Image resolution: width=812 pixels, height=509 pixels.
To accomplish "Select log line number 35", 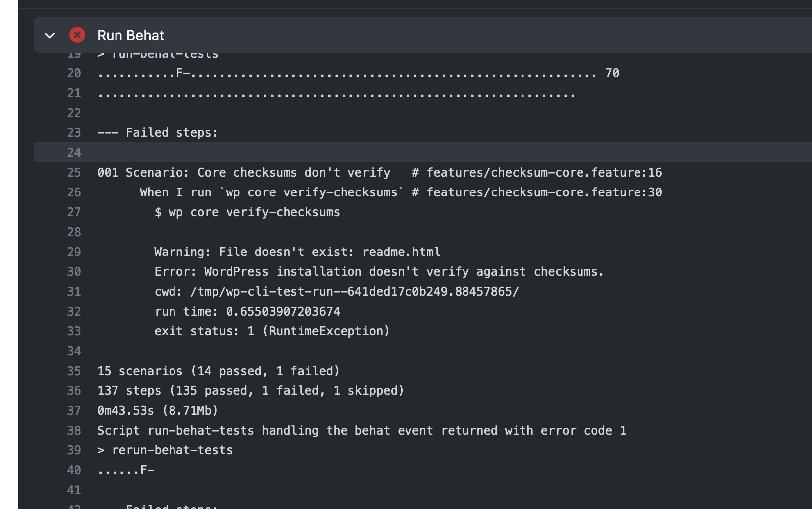I will [74, 371].
